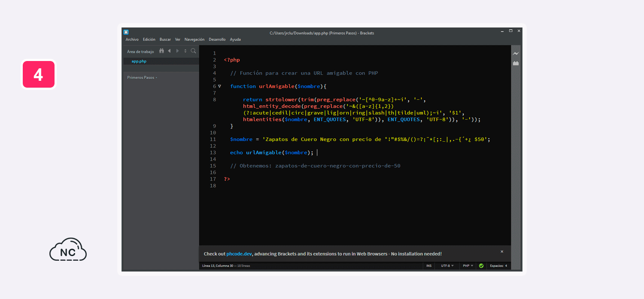Screen dimensions: 644x299
Task: Click the Función para crear comment line
Action: point(304,73)
